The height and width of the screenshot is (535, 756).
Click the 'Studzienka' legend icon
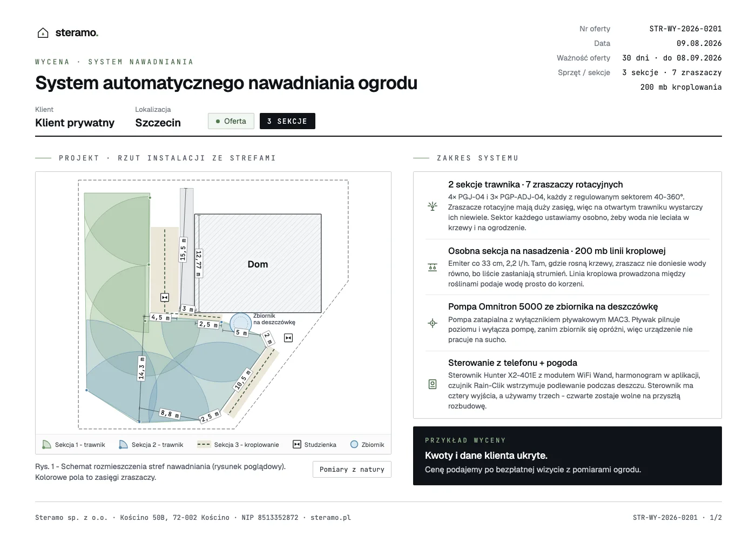(297, 445)
